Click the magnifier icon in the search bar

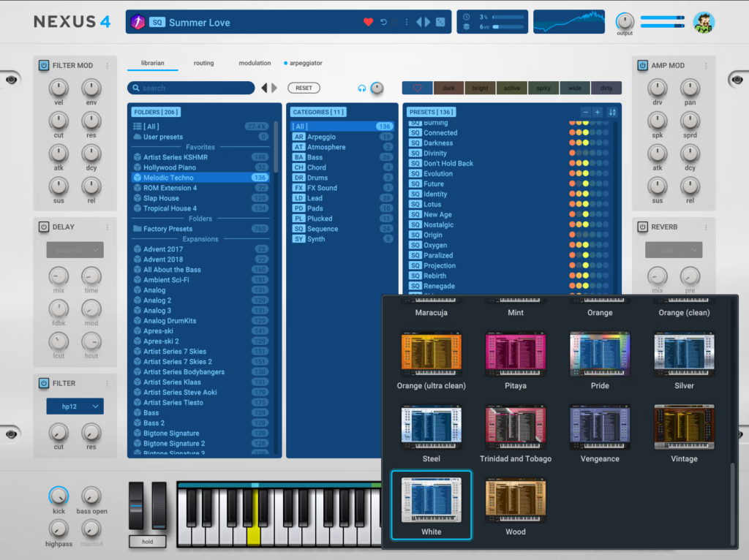pyautogui.click(x=137, y=87)
